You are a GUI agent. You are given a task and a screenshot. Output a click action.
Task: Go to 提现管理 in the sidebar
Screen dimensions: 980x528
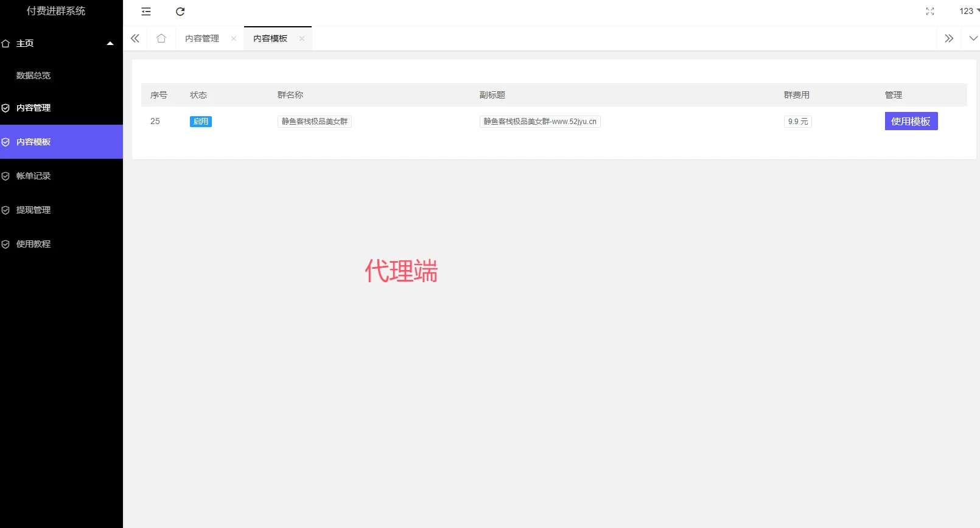[x=33, y=210]
